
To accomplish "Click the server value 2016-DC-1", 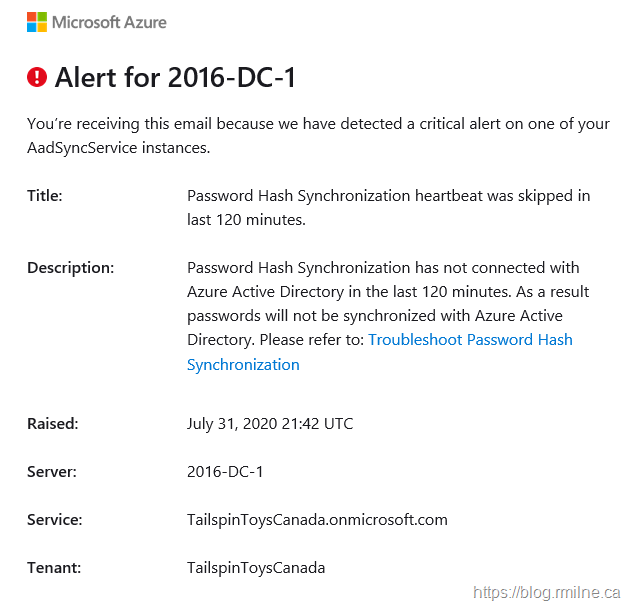I will (x=224, y=472).
